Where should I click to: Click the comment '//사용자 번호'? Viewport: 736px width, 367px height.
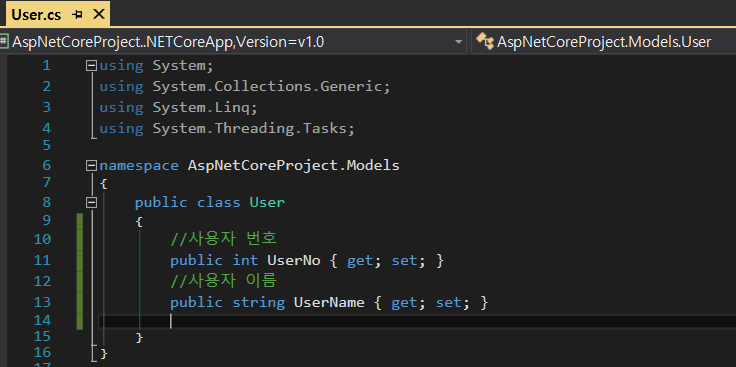point(224,239)
